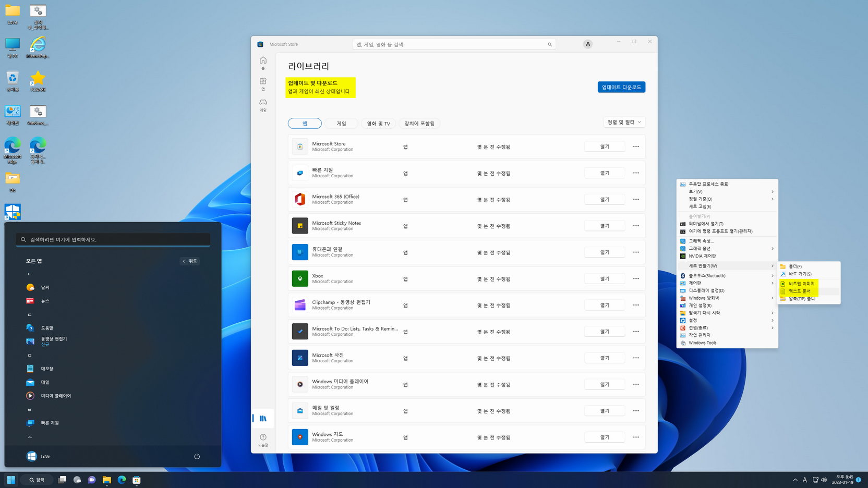
Task: Click the LoVe user account in Start
Action: pos(39,456)
